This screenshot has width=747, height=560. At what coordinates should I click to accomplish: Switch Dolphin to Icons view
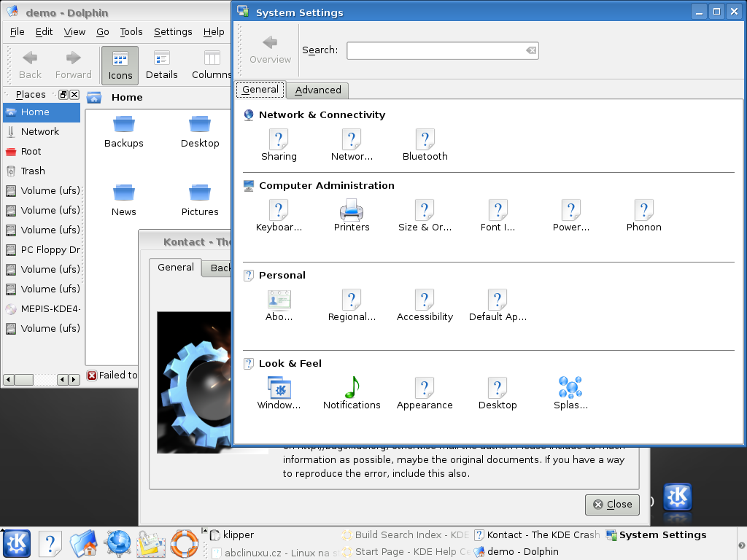click(x=120, y=65)
